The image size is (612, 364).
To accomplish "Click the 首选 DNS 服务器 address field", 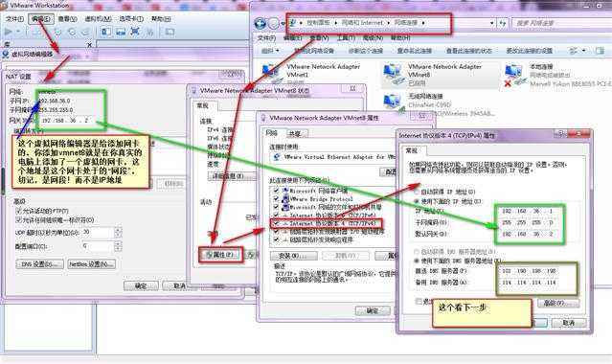I will tap(529, 271).
